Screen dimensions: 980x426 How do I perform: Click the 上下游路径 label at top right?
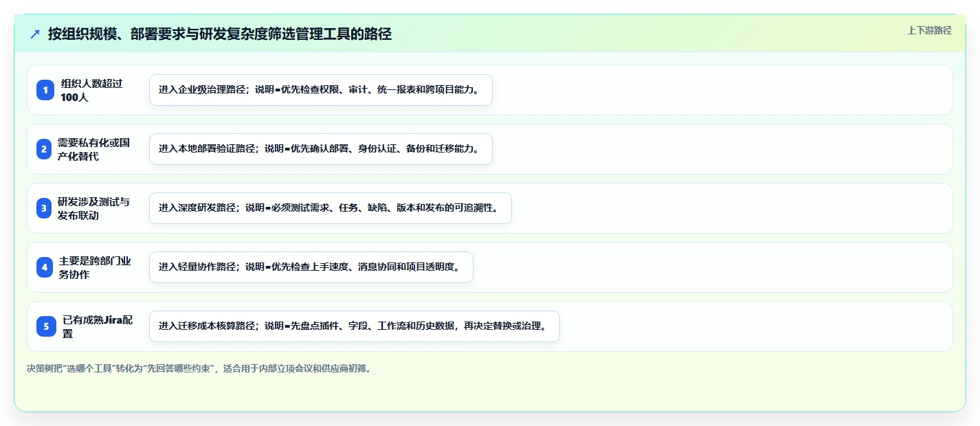[929, 30]
